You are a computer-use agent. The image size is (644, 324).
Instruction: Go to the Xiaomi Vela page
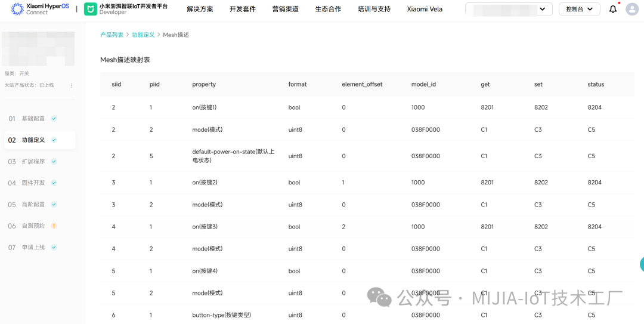tap(425, 9)
